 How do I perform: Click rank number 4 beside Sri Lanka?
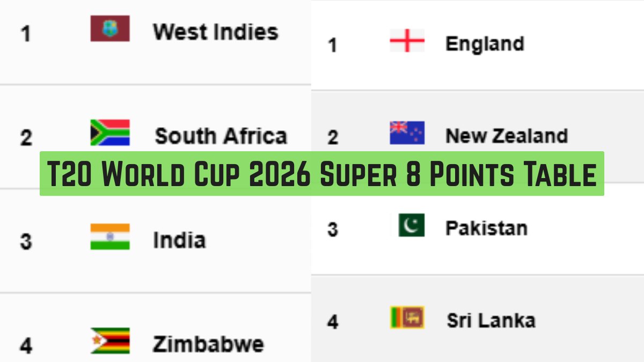333,322
